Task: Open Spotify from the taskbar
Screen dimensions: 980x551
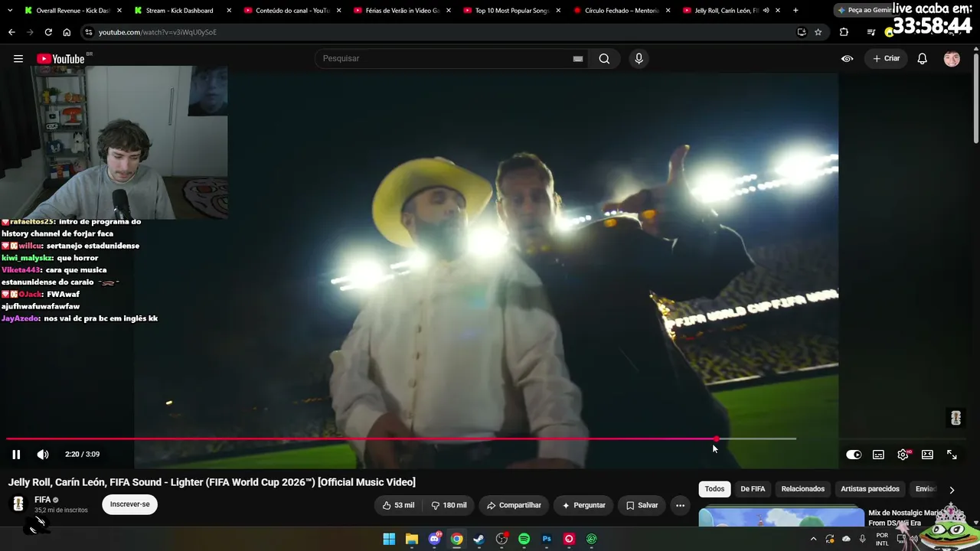Action: (524, 539)
